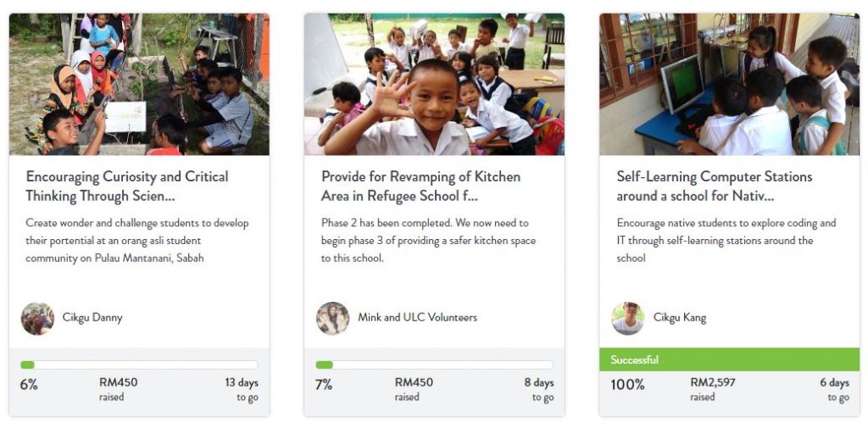Click the waving refugee schoolboy photo
Screen dimensions: 868x423
(434, 84)
